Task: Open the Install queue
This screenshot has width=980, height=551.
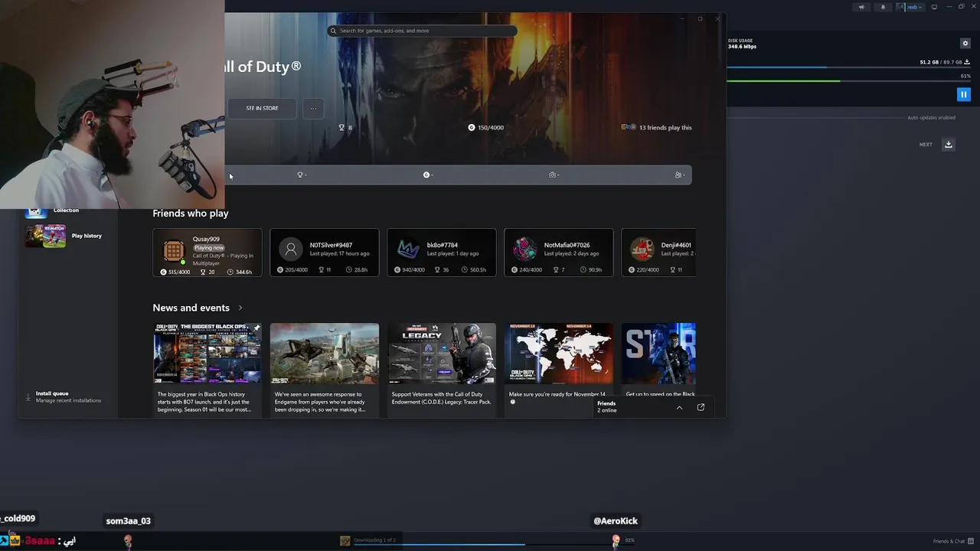Action: (x=67, y=396)
